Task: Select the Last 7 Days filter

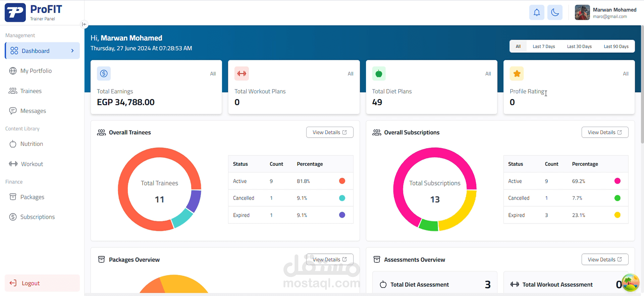Action: tap(544, 46)
